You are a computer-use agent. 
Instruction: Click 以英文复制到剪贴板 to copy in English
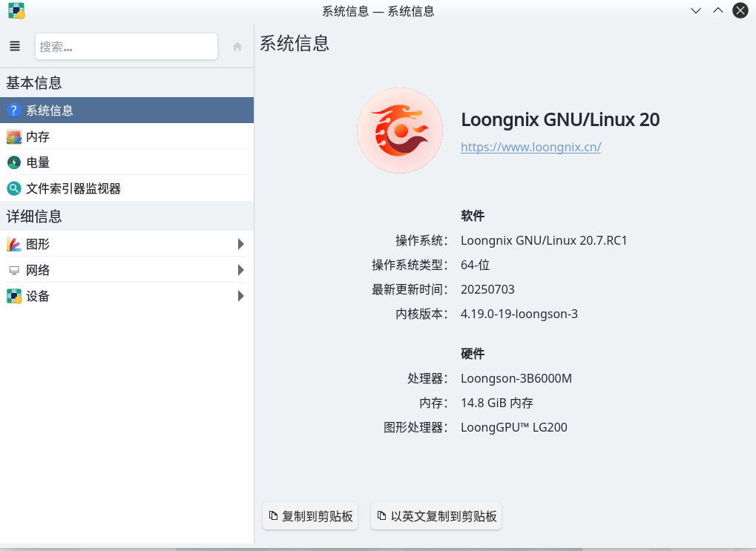click(435, 515)
